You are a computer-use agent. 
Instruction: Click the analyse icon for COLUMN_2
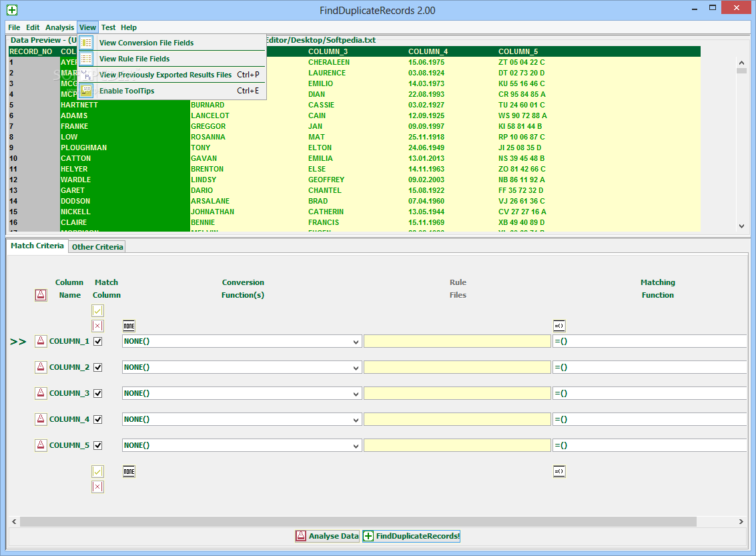(x=41, y=368)
